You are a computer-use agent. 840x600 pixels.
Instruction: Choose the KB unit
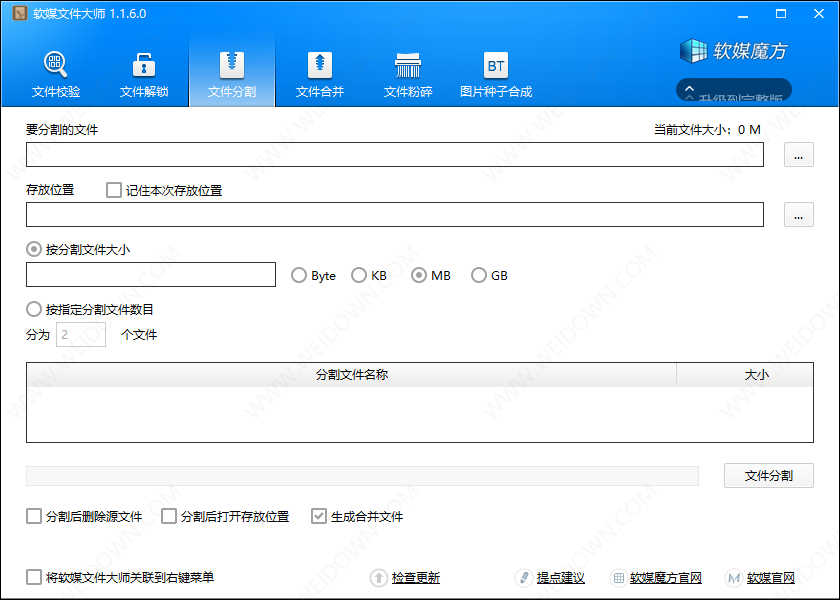[x=358, y=275]
